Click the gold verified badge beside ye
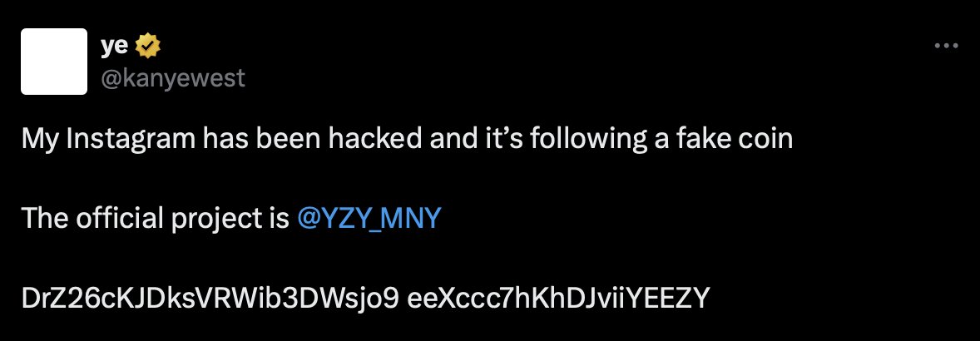980x341 pixels. pyautogui.click(x=149, y=46)
